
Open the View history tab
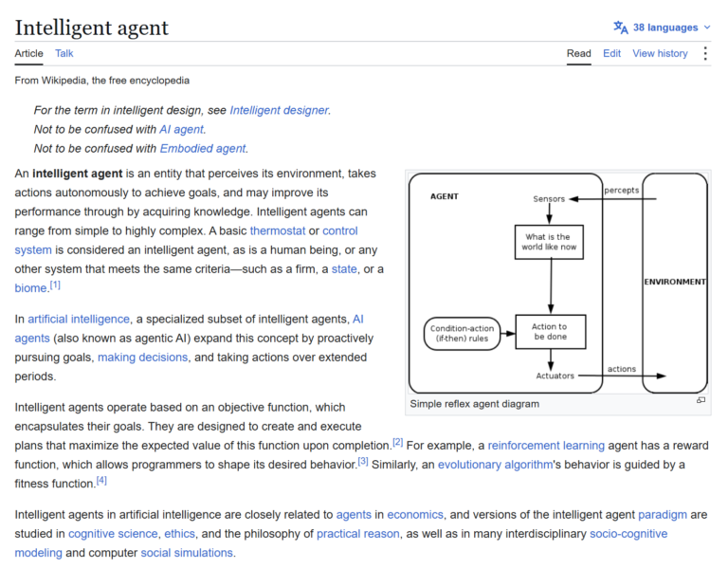coord(660,53)
